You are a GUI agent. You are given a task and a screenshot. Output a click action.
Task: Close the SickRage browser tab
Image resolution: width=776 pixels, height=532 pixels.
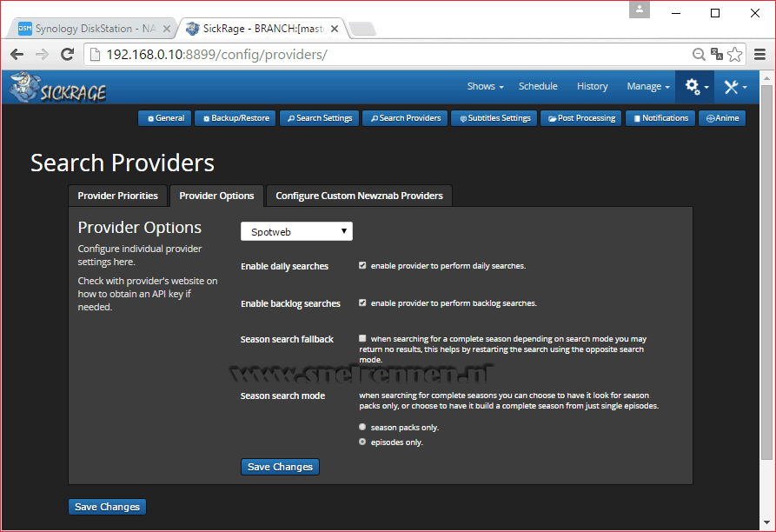click(335, 29)
